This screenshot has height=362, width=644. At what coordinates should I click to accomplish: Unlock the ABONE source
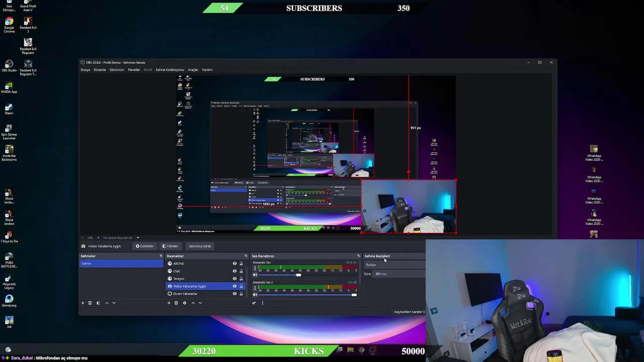click(241, 263)
